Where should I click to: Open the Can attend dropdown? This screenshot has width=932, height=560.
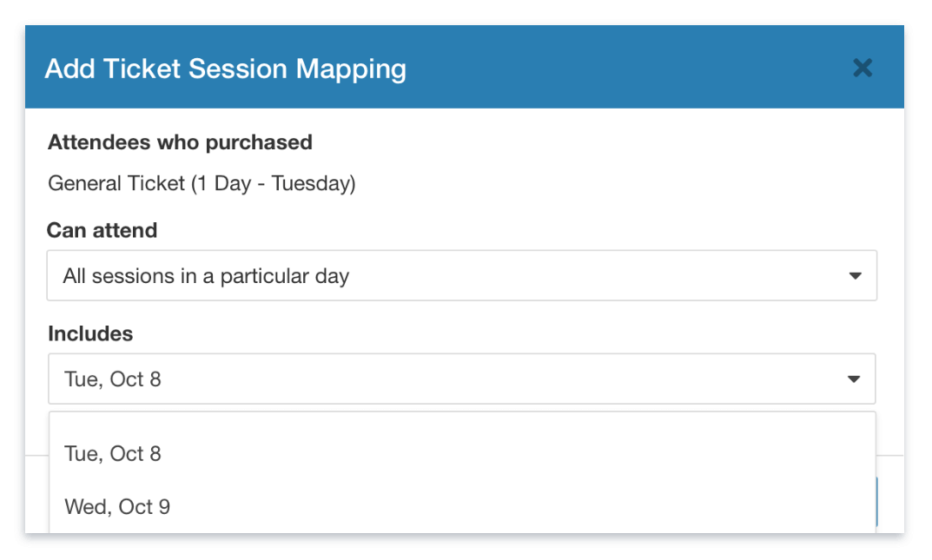click(461, 276)
